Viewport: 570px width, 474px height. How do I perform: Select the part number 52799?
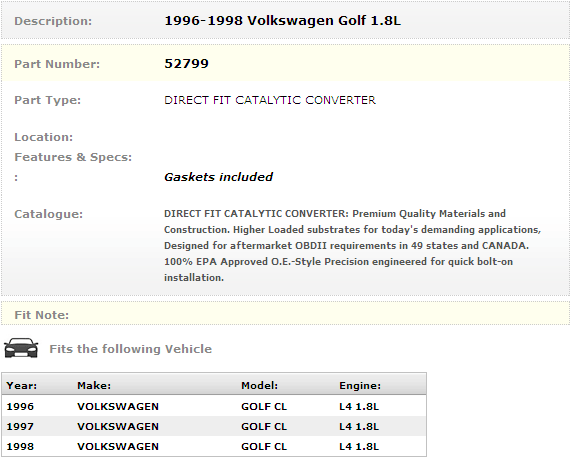[186, 64]
